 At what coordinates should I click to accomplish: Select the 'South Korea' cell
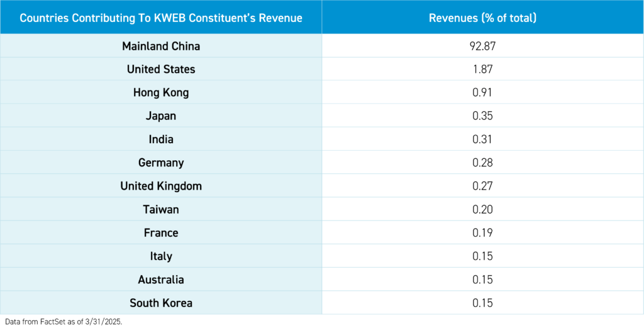click(161, 303)
